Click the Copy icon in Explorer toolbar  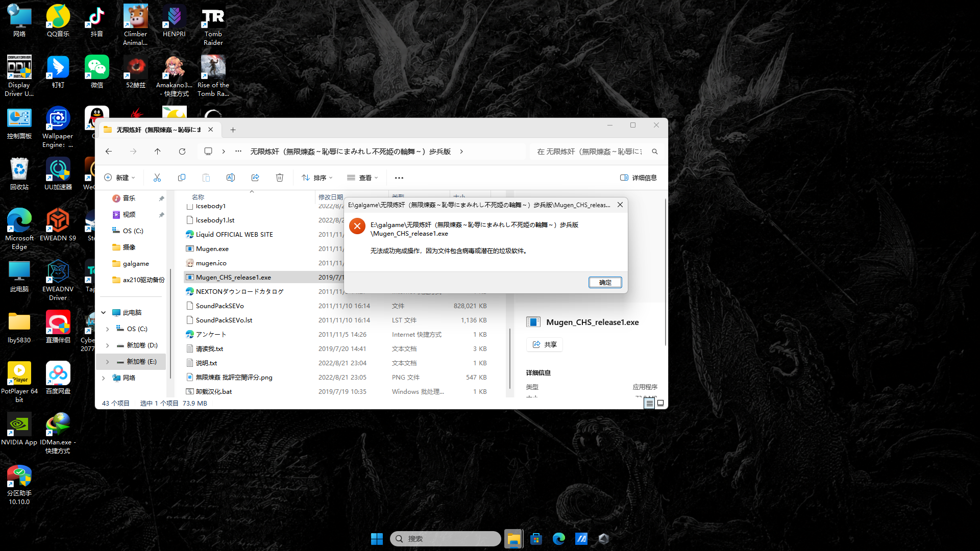point(182,178)
